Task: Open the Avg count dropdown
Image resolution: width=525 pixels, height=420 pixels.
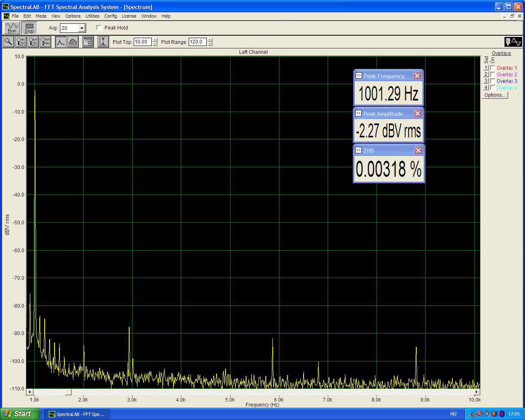Action: [82, 28]
